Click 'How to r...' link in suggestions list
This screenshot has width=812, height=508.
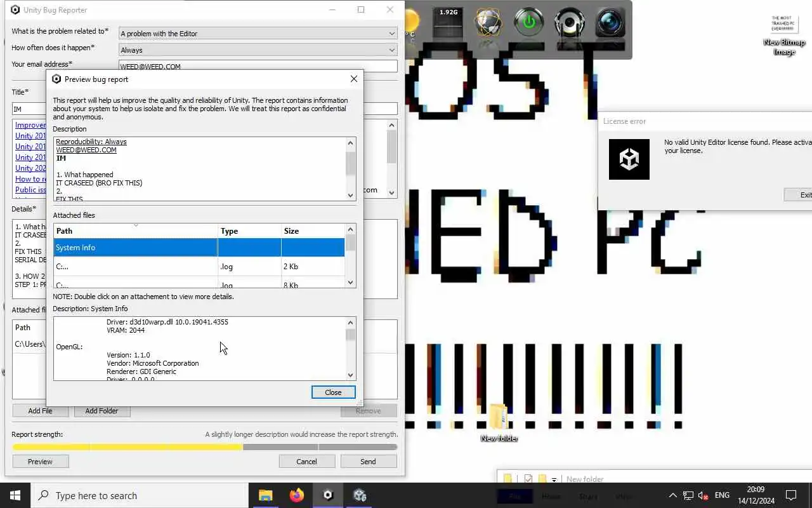point(30,179)
